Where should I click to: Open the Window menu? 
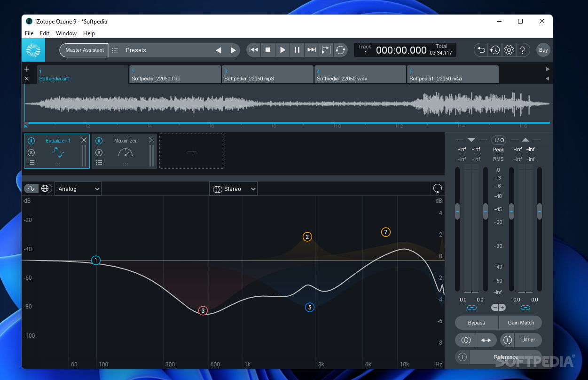(x=66, y=33)
